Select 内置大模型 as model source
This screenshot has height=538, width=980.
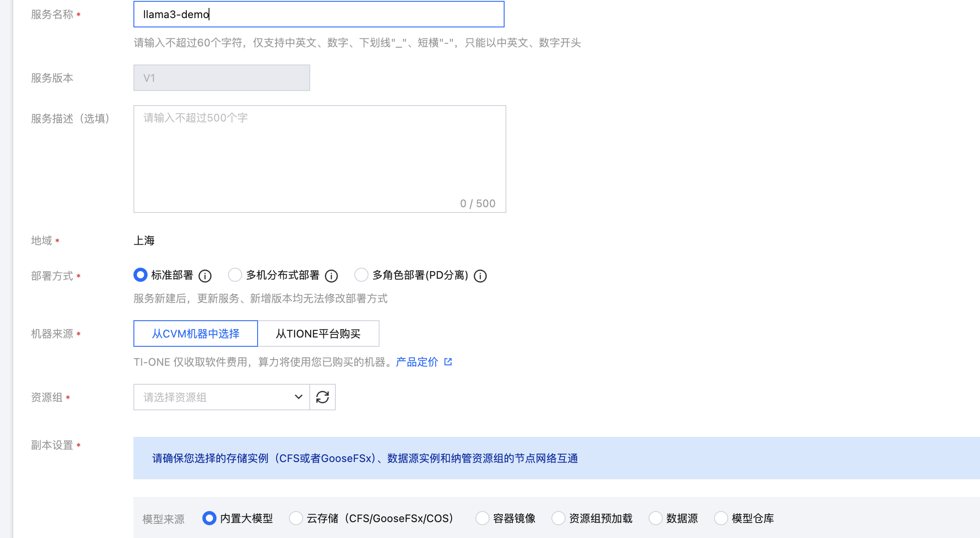(209, 518)
